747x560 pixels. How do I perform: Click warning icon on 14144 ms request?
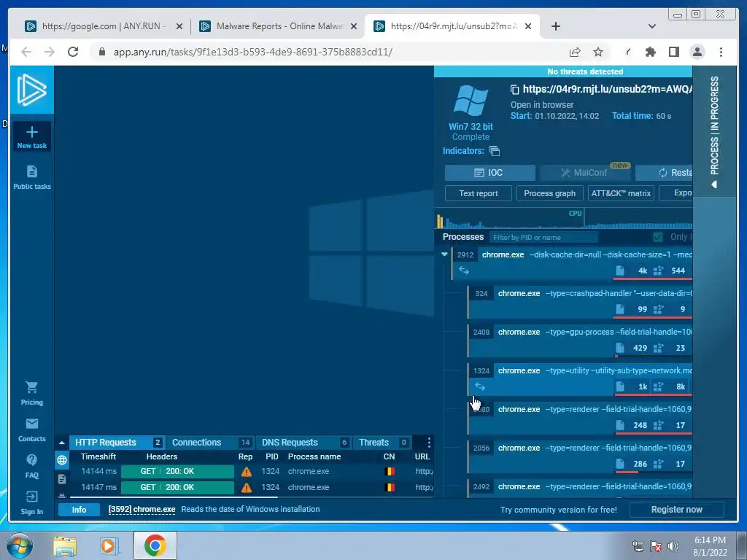(x=247, y=472)
